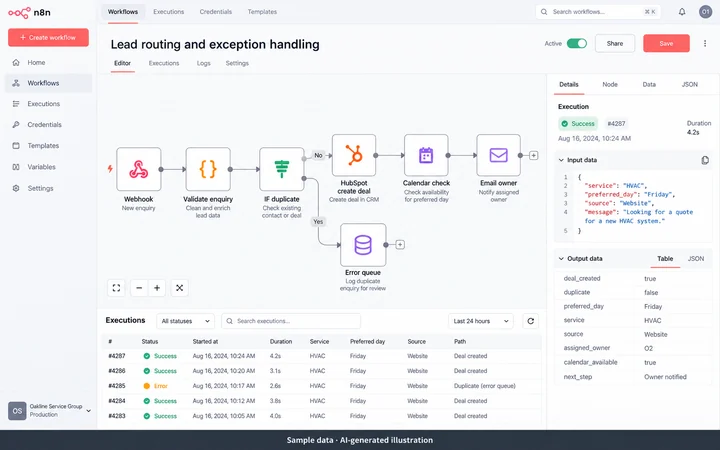Screen dimensions: 720x450
Task: Open execution row #4283
Action: 321,416
